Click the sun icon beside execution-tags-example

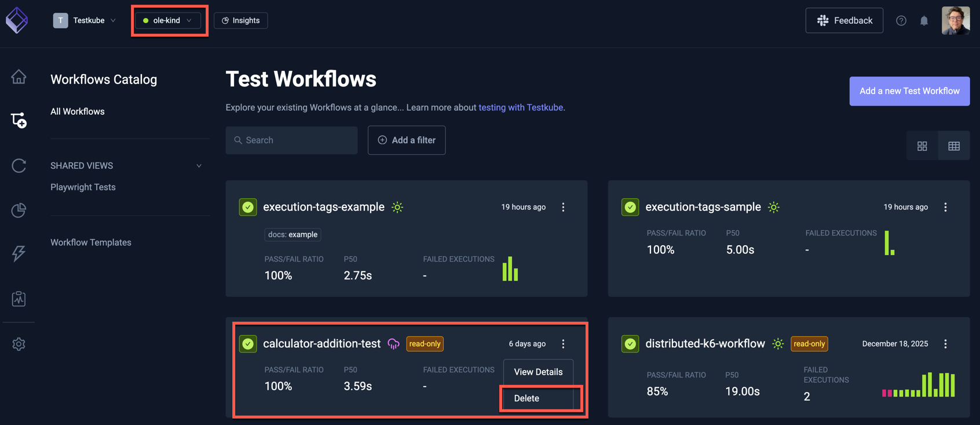tap(397, 207)
